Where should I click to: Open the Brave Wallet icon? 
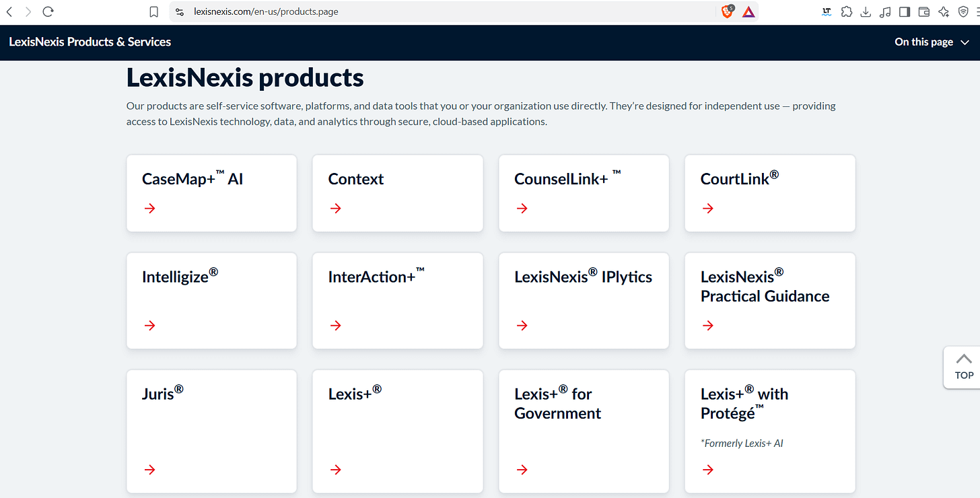point(924,11)
